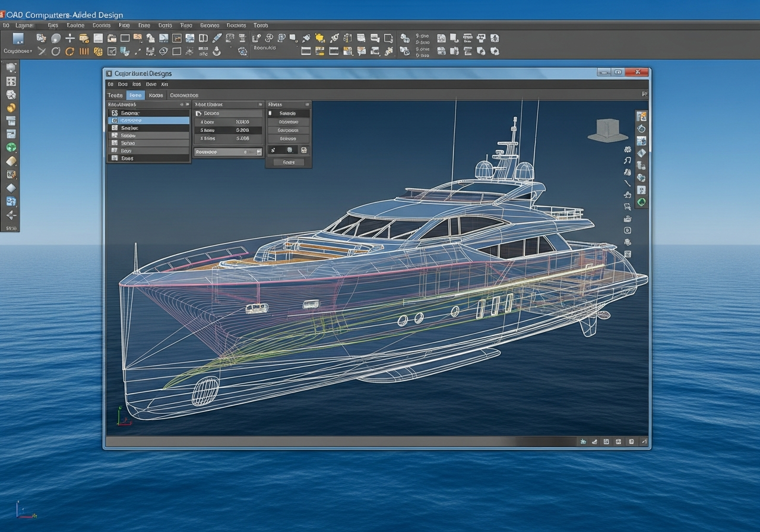Toggle the icon on the Eces row in the list
The width and height of the screenshot is (760, 532).
coord(115,158)
